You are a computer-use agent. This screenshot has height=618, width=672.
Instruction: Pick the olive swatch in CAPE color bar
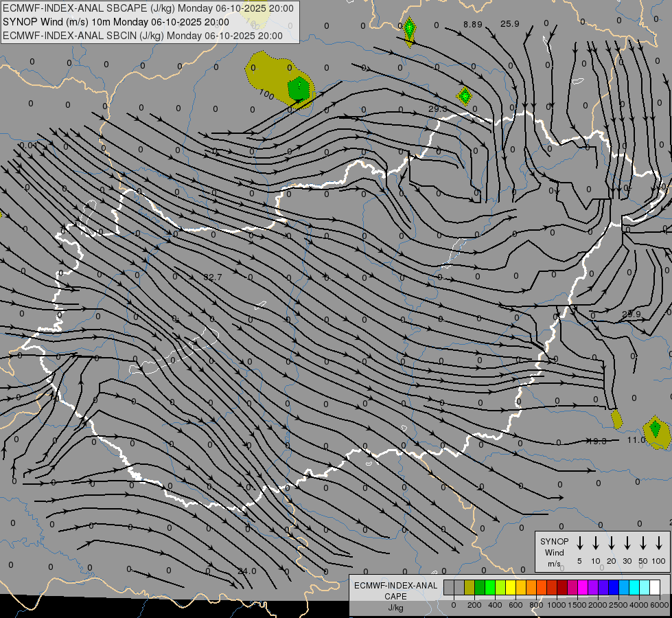click(470, 588)
